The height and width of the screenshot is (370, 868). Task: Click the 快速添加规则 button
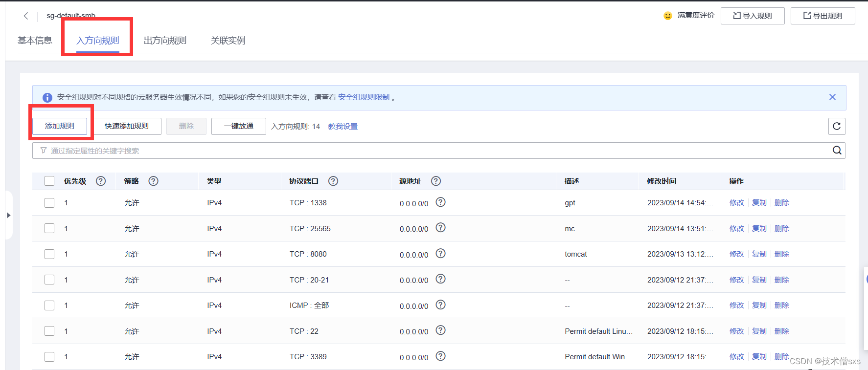click(127, 126)
